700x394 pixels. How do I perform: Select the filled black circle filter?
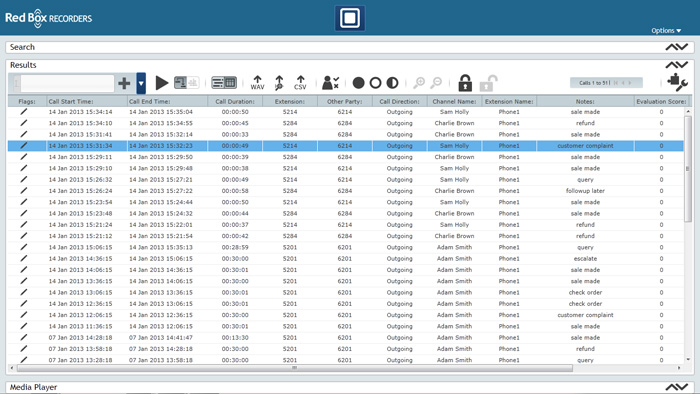tap(358, 83)
